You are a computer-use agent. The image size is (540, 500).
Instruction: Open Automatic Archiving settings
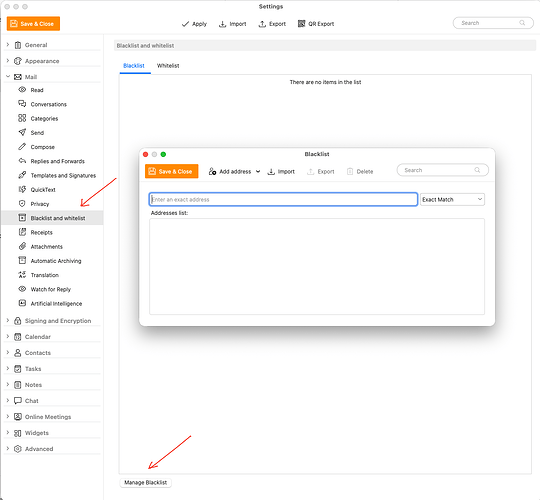(56, 261)
